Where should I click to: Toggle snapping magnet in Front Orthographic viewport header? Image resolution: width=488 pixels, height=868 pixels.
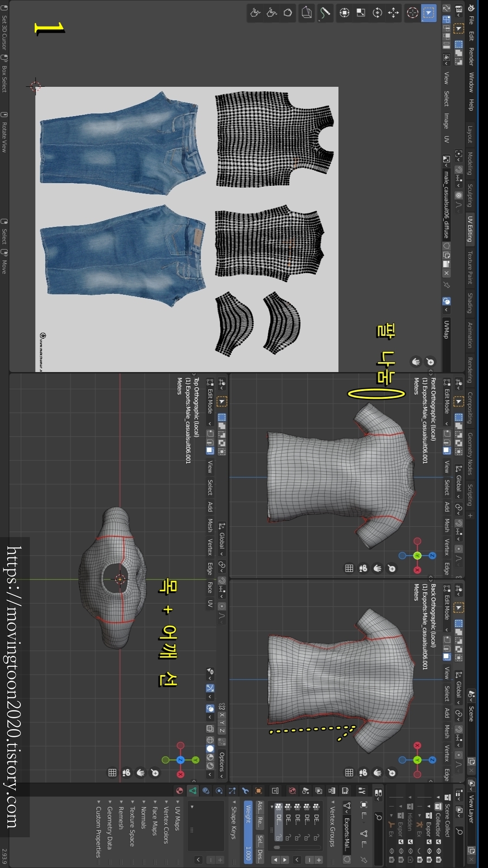(458, 523)
